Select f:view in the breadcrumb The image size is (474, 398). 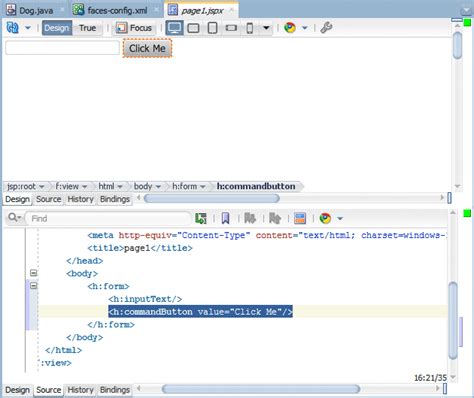(67, 186)
